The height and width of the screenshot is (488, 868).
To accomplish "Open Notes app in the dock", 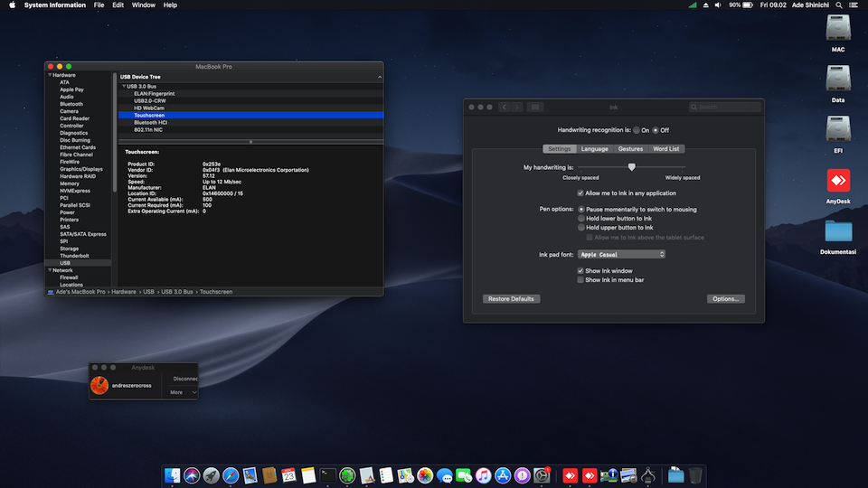I will pos(308,475).
